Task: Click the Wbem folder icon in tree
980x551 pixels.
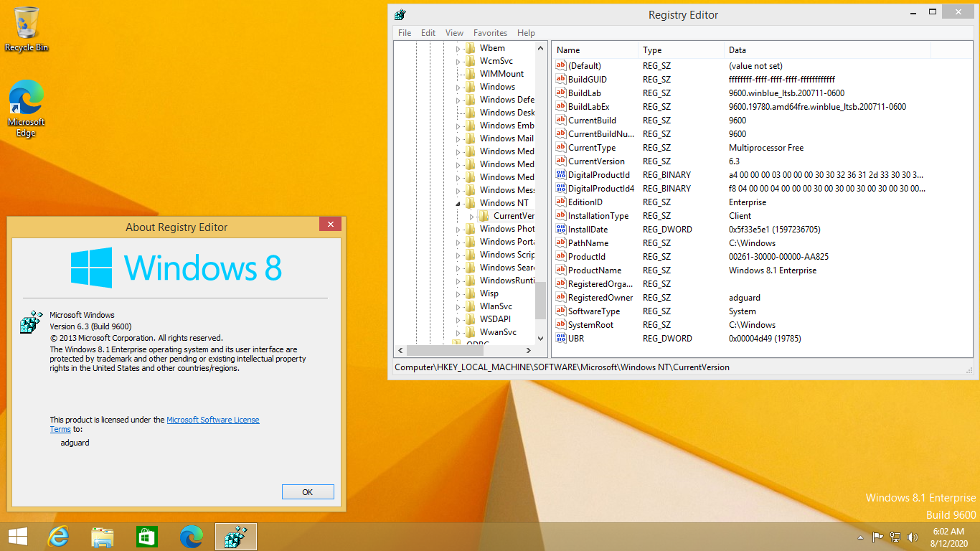Action: (x=471, y=48)
